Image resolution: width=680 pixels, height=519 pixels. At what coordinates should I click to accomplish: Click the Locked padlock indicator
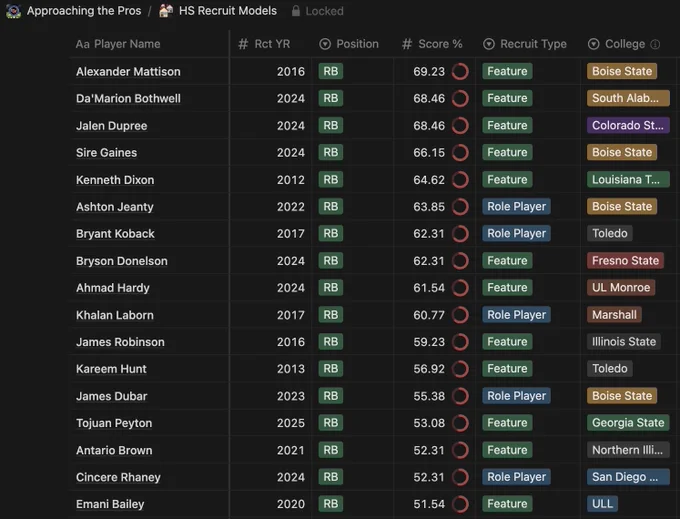coord(317,11)
